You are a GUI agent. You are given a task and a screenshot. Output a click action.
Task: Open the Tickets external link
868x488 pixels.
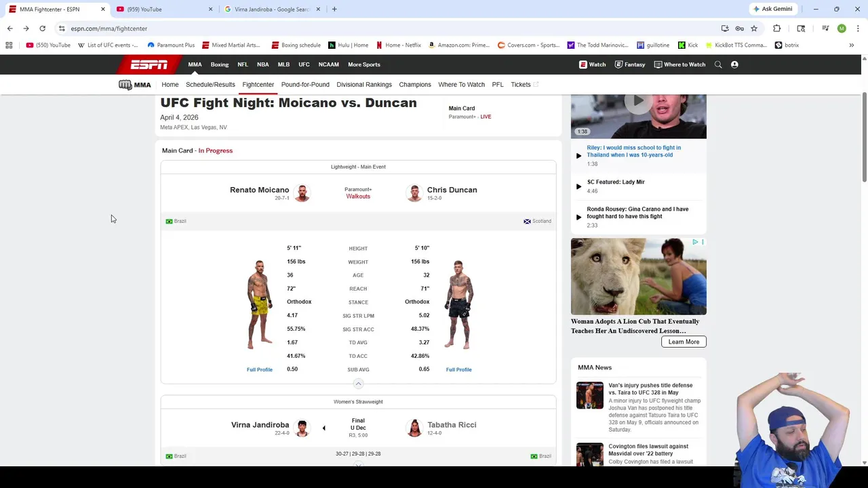coord(524,85)
